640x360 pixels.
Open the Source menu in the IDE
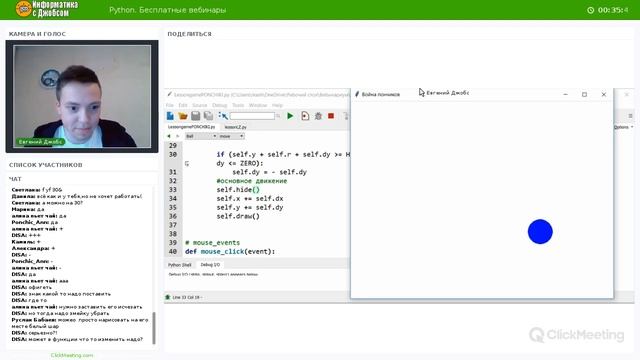(200, 105)
